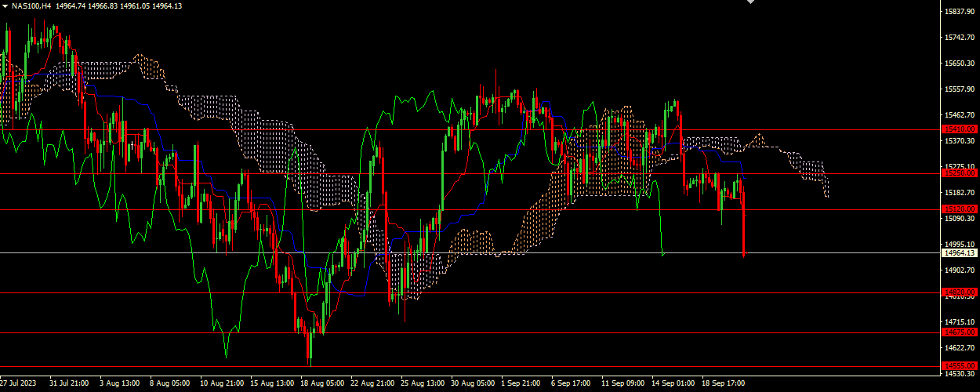Click the 25 Aug 13:00 time label
Viewport: 980px width, 392px height.
(423, 383)
